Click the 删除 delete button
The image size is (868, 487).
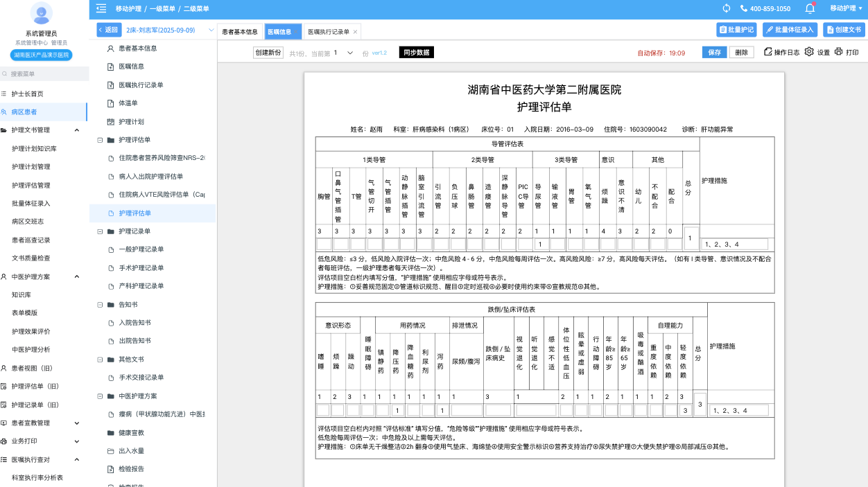742,53
